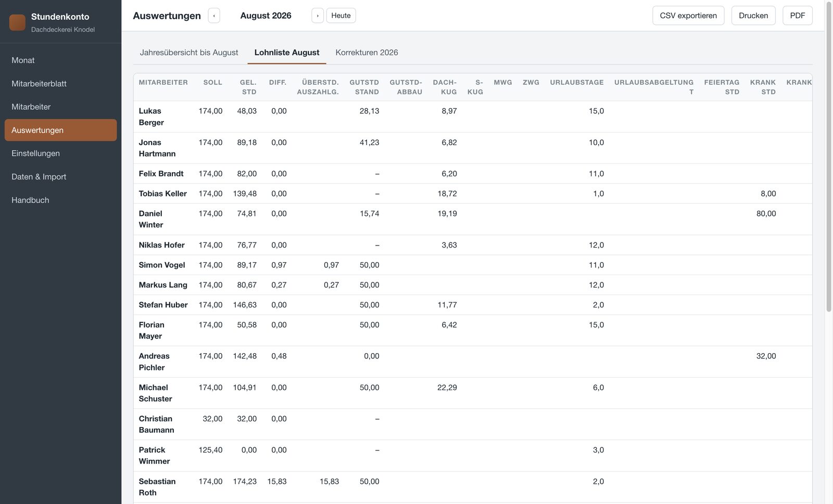The image size is (833, 504).
Task: Go to previous month with left arrow
Action: [214, 16]
